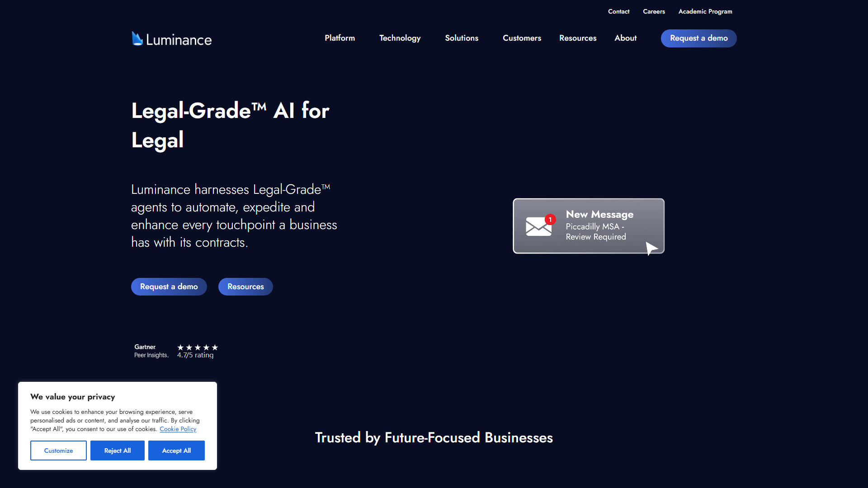
Task: Click the hero Resources button
Action: click(x=245, y=287)
